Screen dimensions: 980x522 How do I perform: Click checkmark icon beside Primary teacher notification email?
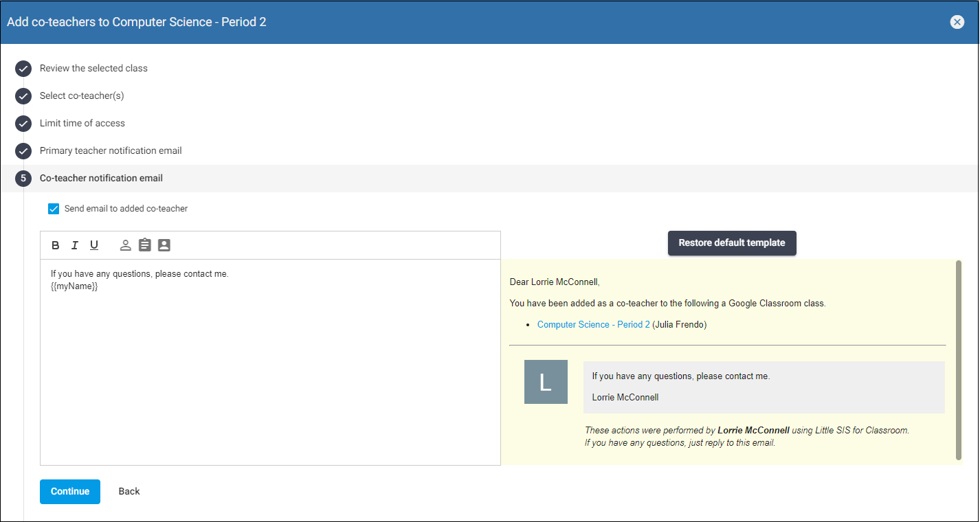pos(23,151)
